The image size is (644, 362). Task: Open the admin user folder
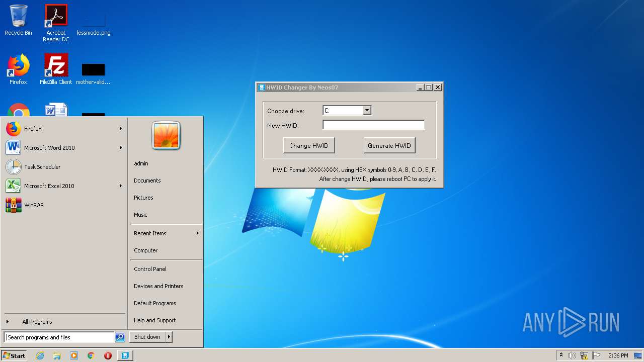point(166,163)
